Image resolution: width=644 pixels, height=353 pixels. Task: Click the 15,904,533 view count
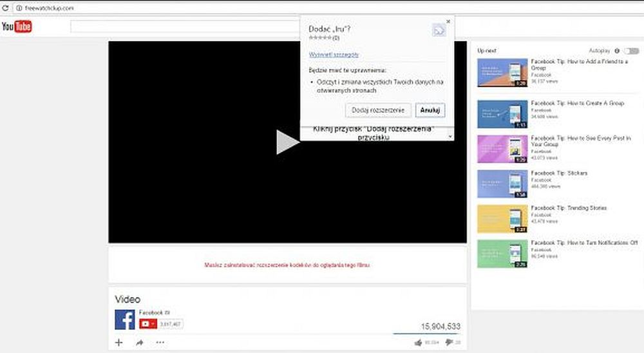click(440, 327)
